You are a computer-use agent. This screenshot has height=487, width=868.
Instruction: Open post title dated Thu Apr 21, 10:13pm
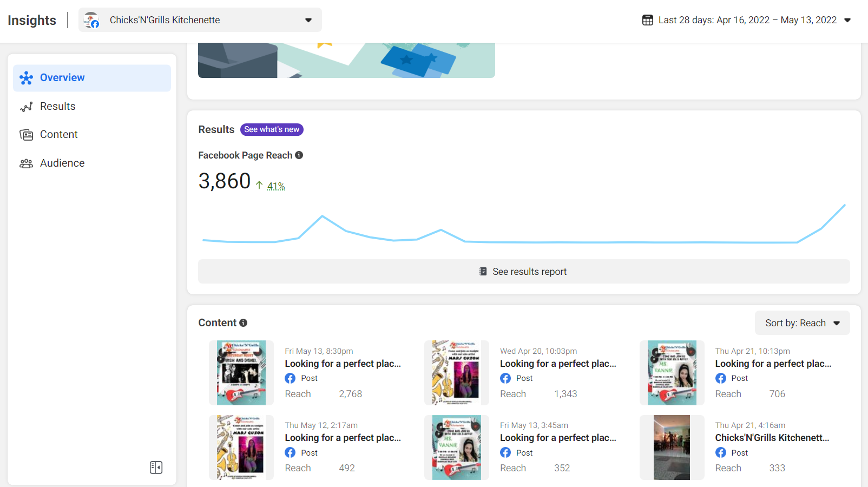point(773,364)
